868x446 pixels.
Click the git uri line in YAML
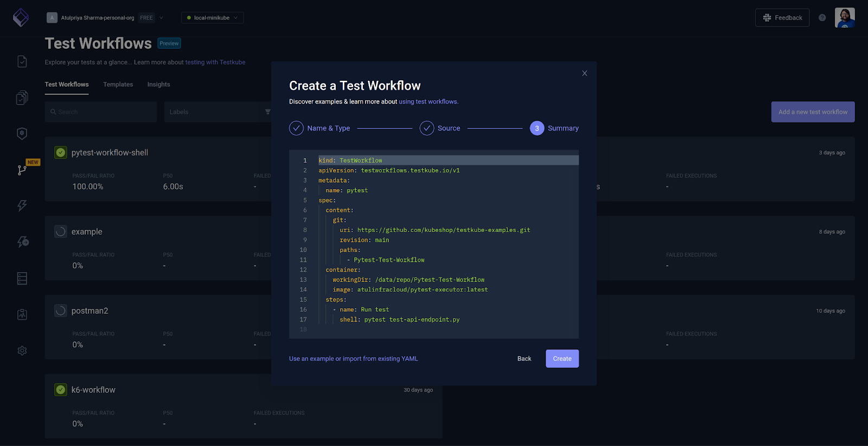pos(435,230)
